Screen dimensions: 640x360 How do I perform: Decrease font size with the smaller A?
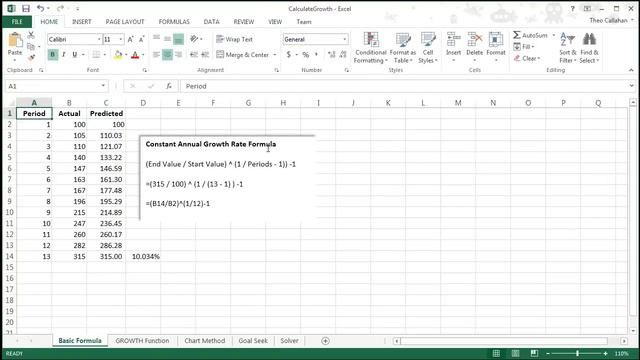(142, 39)
